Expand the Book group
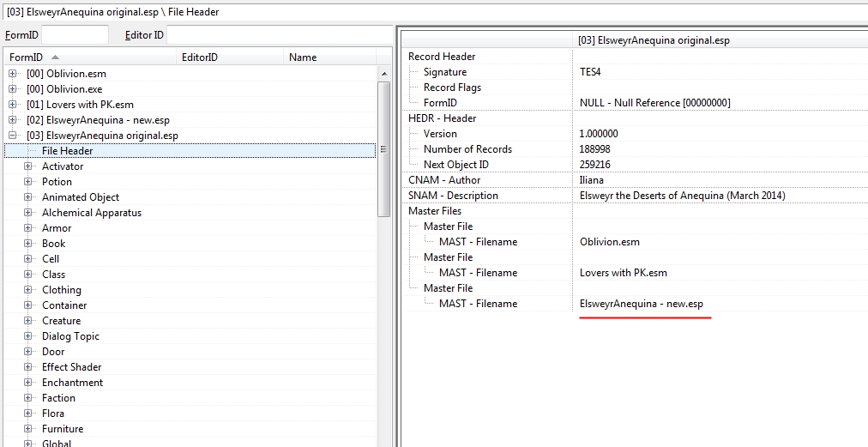This screenshot has height=447, width=868. coord(28,244)
